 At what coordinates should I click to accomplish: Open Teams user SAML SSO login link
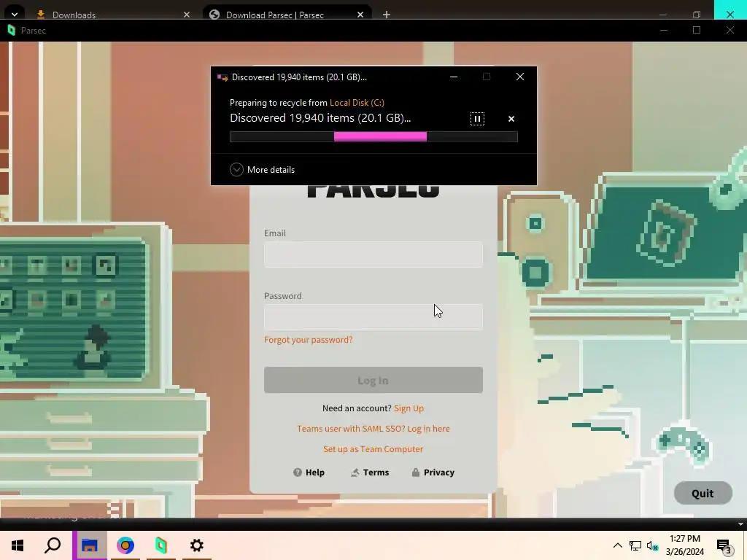(373, 429)
